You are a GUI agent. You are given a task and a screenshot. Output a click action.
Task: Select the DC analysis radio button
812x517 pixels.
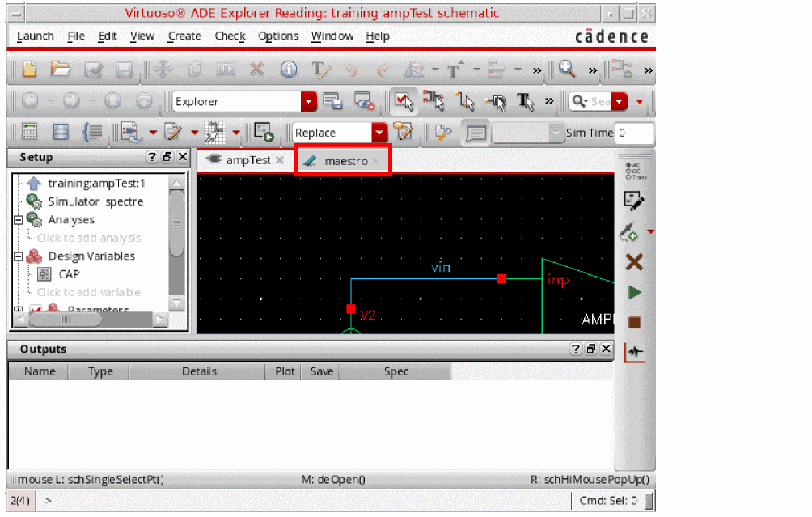[628, 171]
